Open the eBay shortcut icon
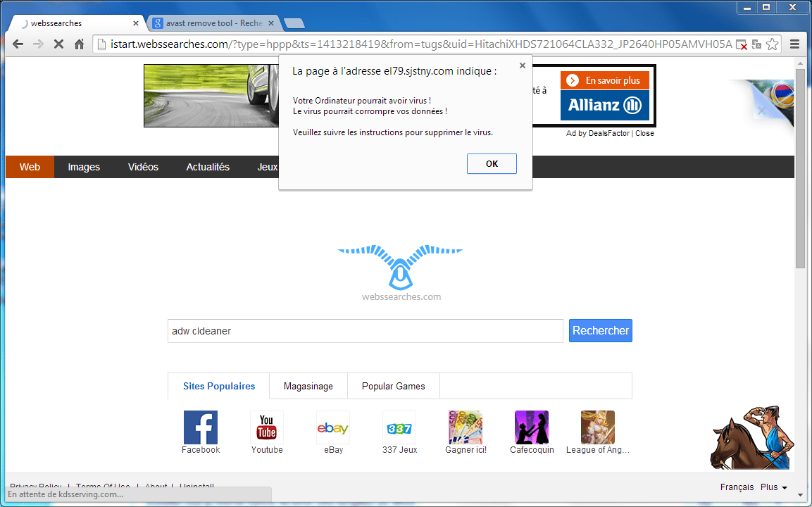This screenshot has height=507, width=812. point(333,427)
